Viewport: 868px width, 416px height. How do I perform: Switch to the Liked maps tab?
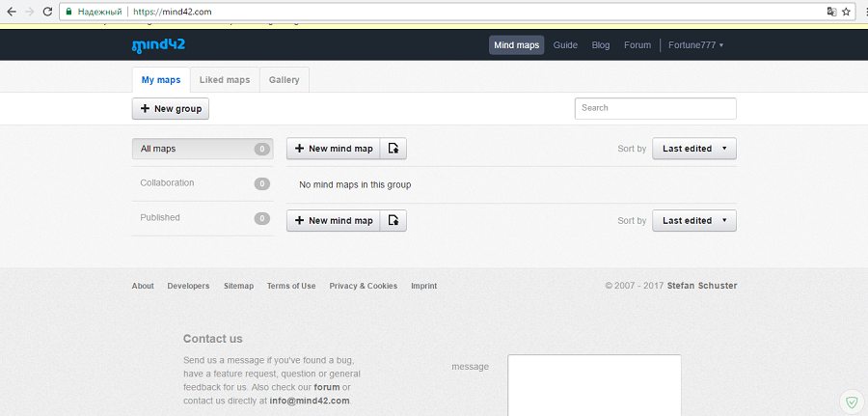pyautogui.click(x=225, y=80)
